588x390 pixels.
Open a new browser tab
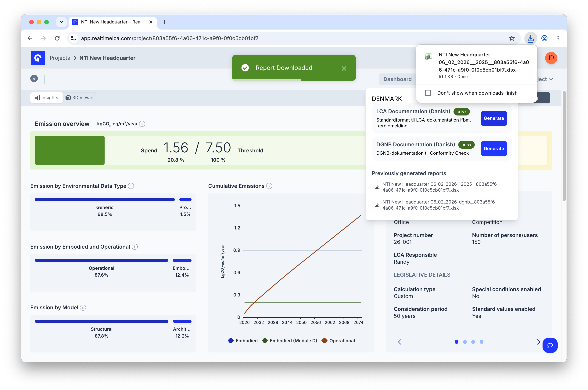click(164, 22)
